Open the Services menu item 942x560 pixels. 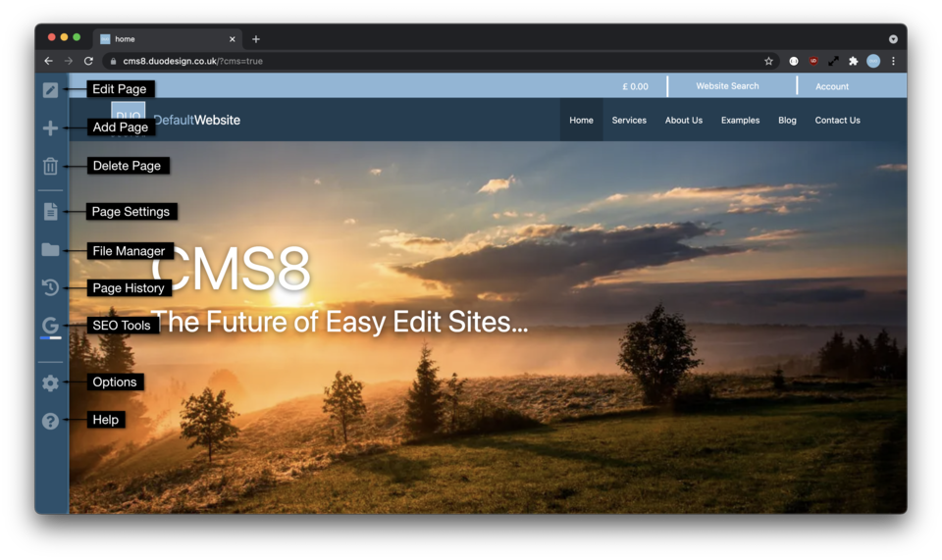point(629,120)
